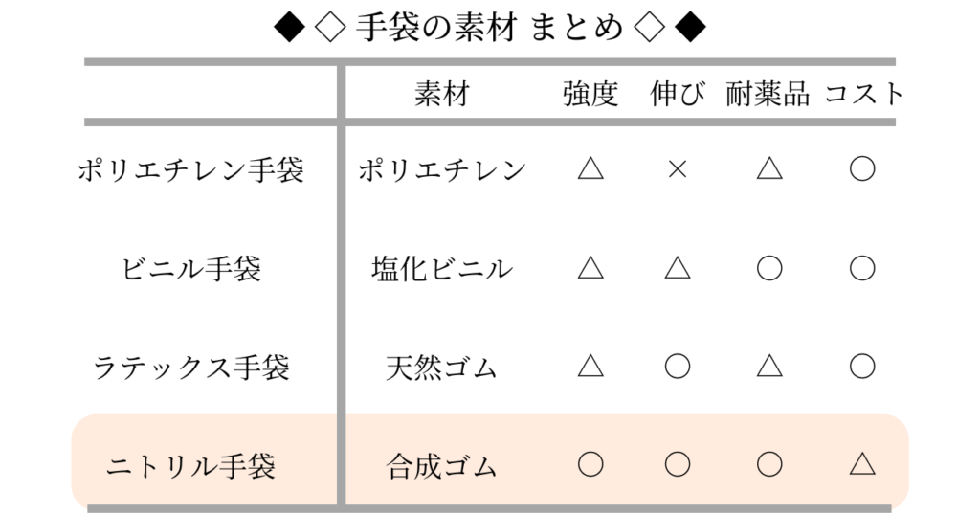
Task: Click the 合成ゴム material cell
Action: (x=442, y=466)
